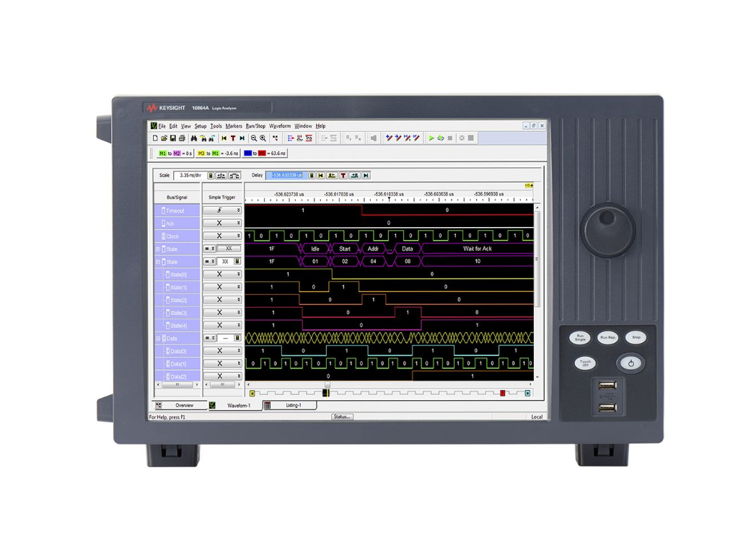The height and width of the screenshot is (545, 756).
Task: Click the binoculars Find icon
Action: [x=194, y=138]
